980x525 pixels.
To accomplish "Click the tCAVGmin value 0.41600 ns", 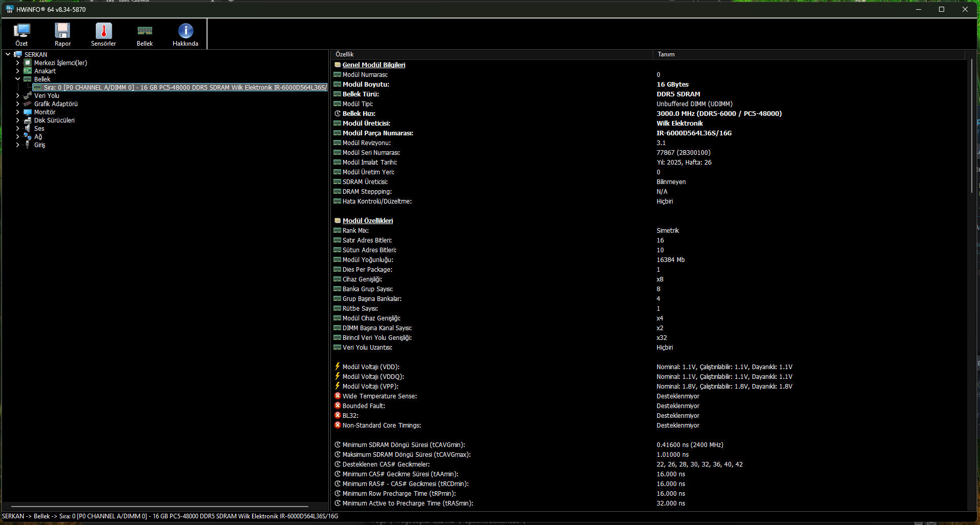I will coord(690,445).
